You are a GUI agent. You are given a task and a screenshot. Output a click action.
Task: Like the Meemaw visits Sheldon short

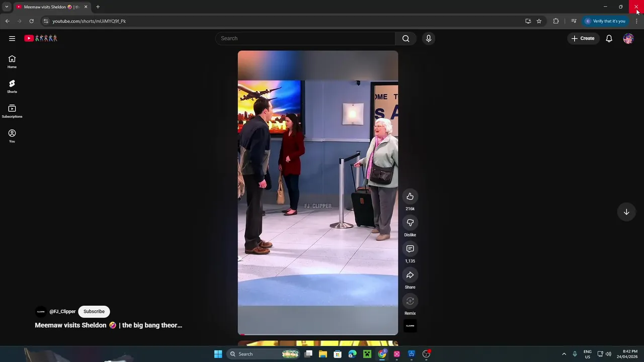pos(410,197)
